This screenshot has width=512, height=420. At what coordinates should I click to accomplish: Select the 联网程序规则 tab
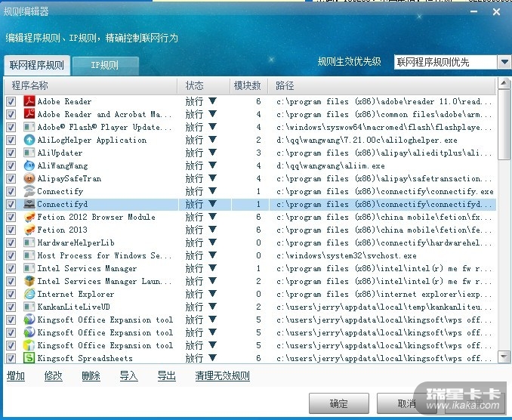point(37,65)
